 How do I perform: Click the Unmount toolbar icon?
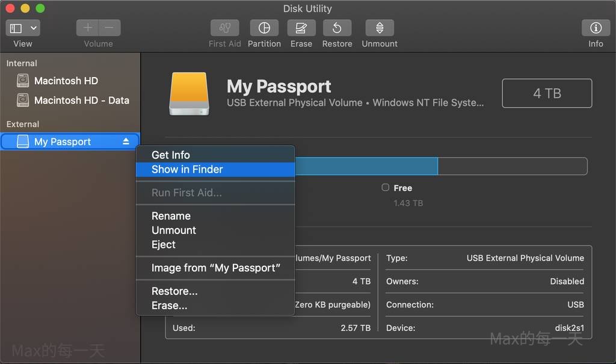point(380,28)
